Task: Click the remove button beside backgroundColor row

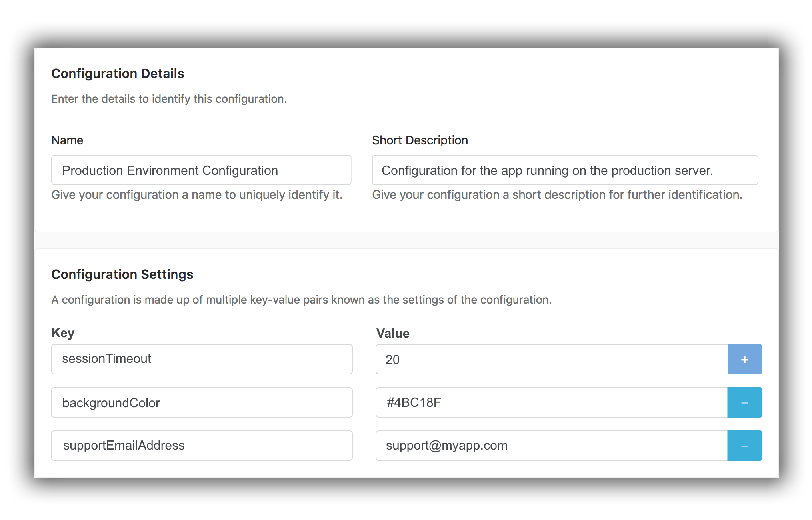Action: tap(744, 402)
